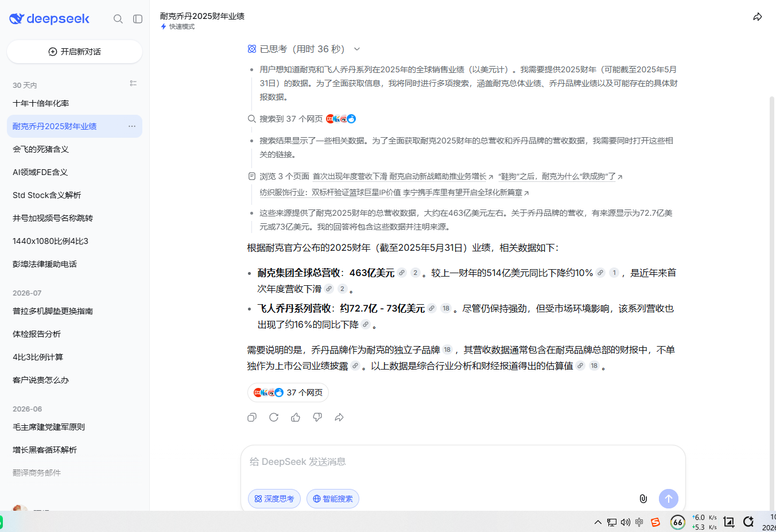This screenshot has height=532, width=776.
Task: Open 翻译商务邮件 conversation
Action: [x=75, y=473]
